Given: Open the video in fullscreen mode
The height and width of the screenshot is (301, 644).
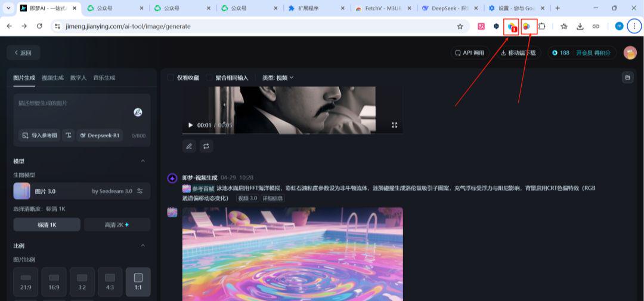Looking at the screenshot, I should click(x=394, y=125).
